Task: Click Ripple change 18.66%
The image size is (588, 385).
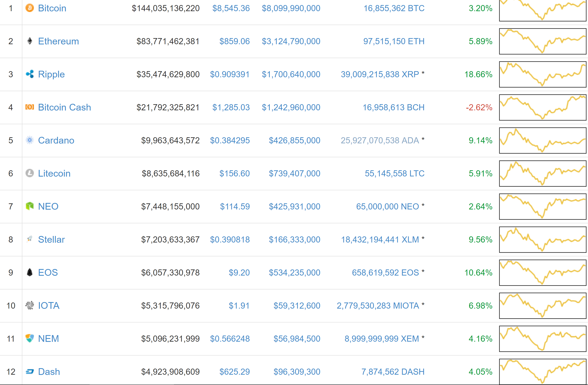Action: click(x=478, y=74)
